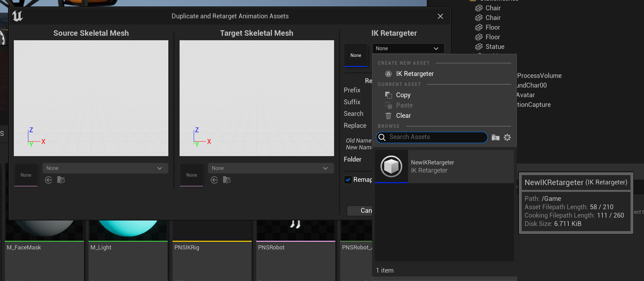Select the PNSIKRig asset tile
The height and width of the screenshot is (281, 644).
point(212,251)
